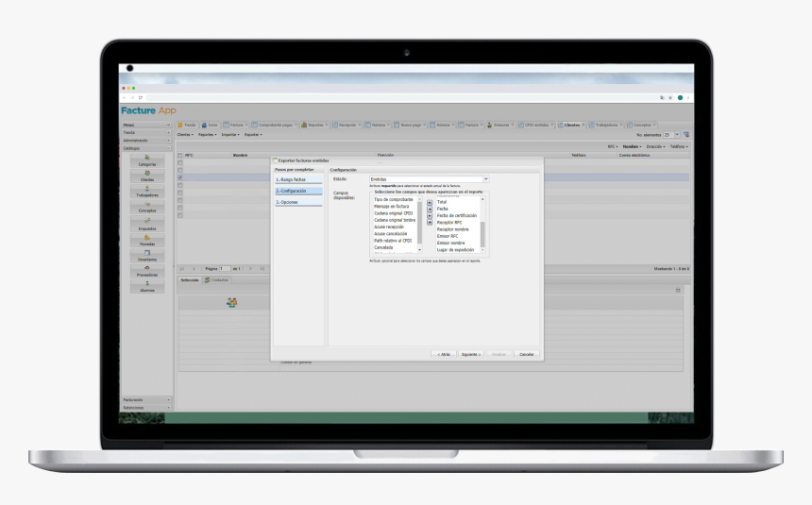Collapse the Menú sidebar with its arrow
Image resolution: width=812 pixels, height=505 pixels.
pyautogui.click(x=168, y=125)
